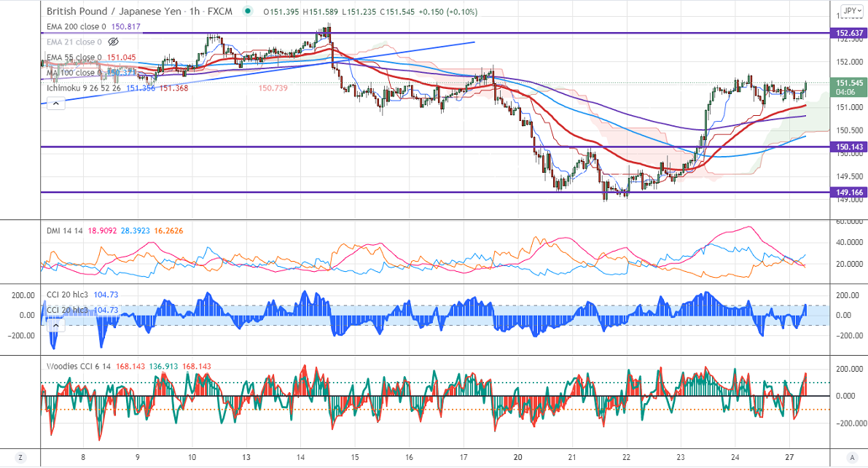Toggle auto scale with the A icon
The height and width of the screenshot is (468, 868).
click(849, 458)
